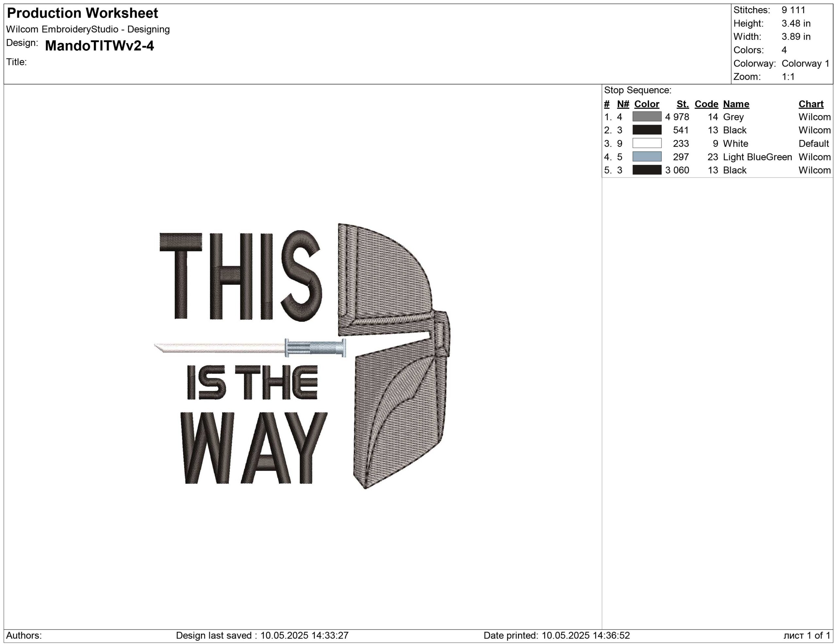Click the White color swatch
This screenshot has height=644, width=837.
646,143
